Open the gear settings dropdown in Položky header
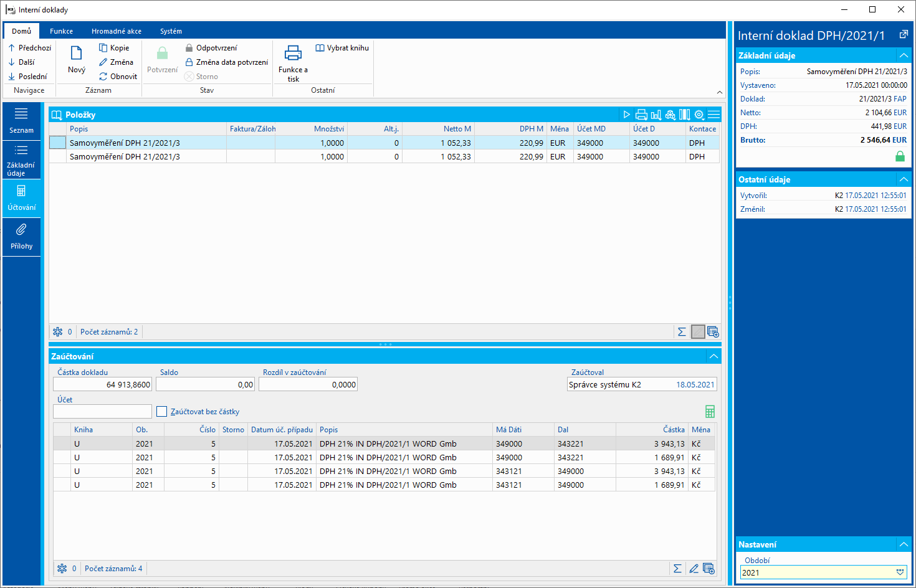The image size is (916, 588). pos(699,115)
